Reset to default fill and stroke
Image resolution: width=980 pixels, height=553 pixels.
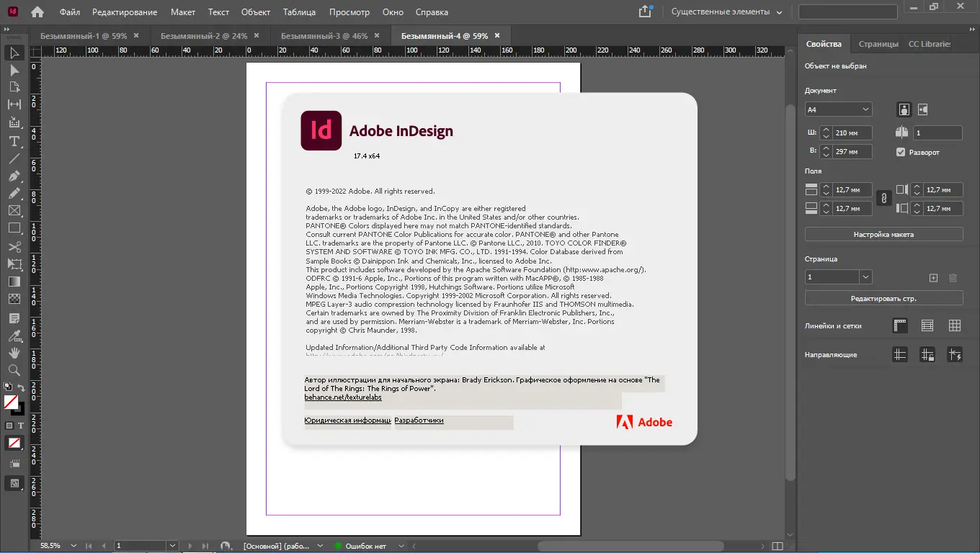pyautogui.click(x=8, y=387)
